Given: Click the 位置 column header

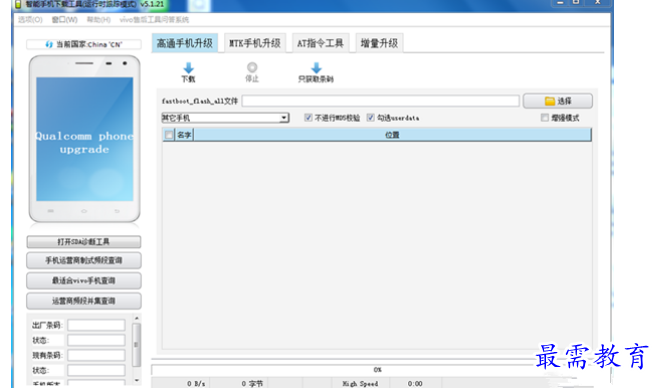Looking at the screenshot, I should click(392, 135).
